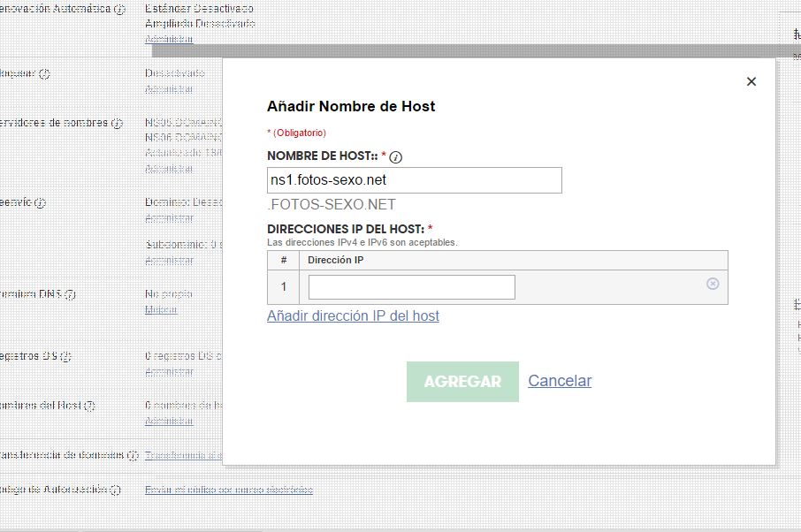Open Administrar link under Registros DS
The height and width of the screenshot is (532, 801).
click(x=169, y=372)
